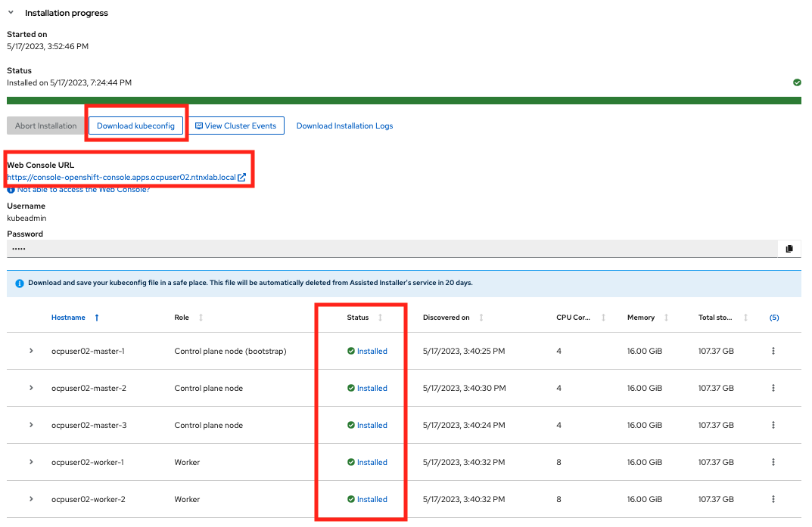Screen dimensions: 812x527
Task: Expand the ocpuser02-master-1 row details
Action: point(31,351)
